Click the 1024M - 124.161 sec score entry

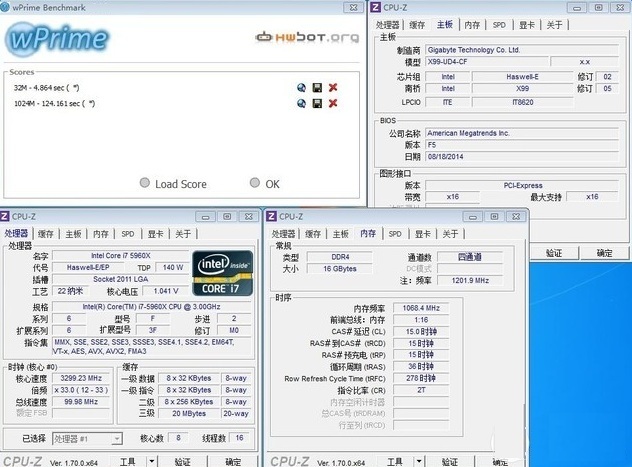(x=54, y=104)
